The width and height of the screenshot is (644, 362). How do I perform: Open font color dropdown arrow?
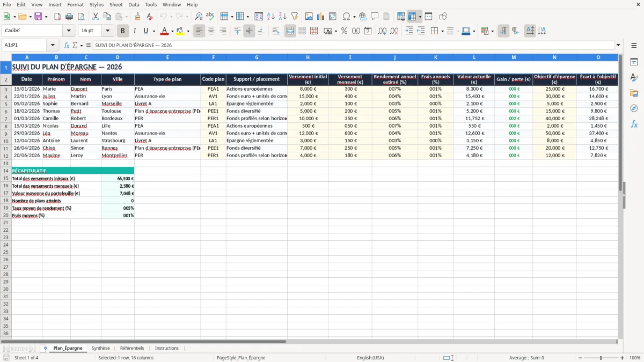tap(172, 31)
